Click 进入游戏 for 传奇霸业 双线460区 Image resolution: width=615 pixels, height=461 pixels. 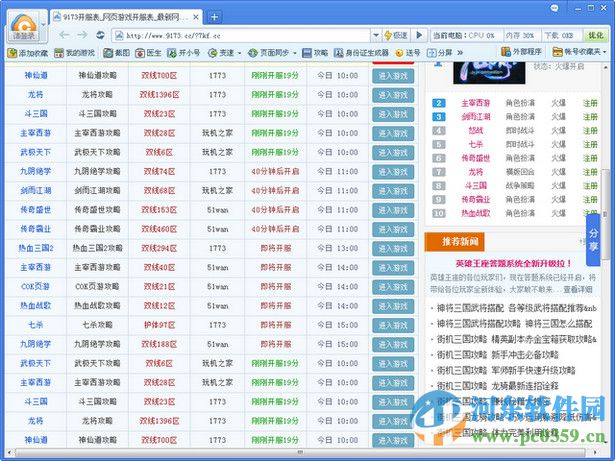coord(393,230)
